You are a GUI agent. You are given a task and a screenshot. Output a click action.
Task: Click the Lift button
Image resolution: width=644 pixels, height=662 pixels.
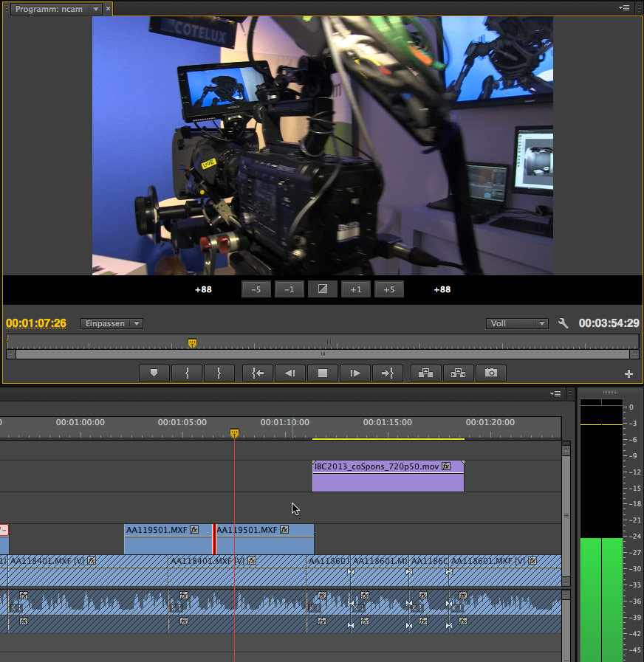coord(426,373)
